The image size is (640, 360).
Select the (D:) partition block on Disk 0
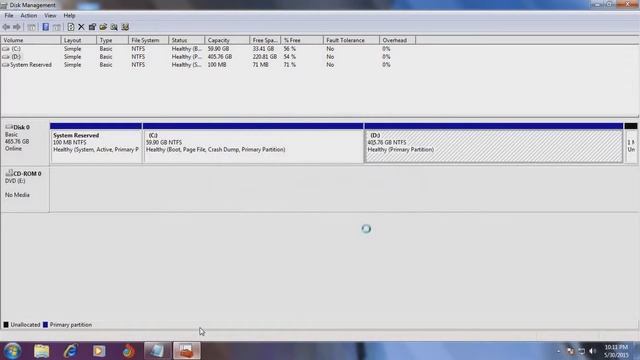pyautogui.click(x=493, y=143)
